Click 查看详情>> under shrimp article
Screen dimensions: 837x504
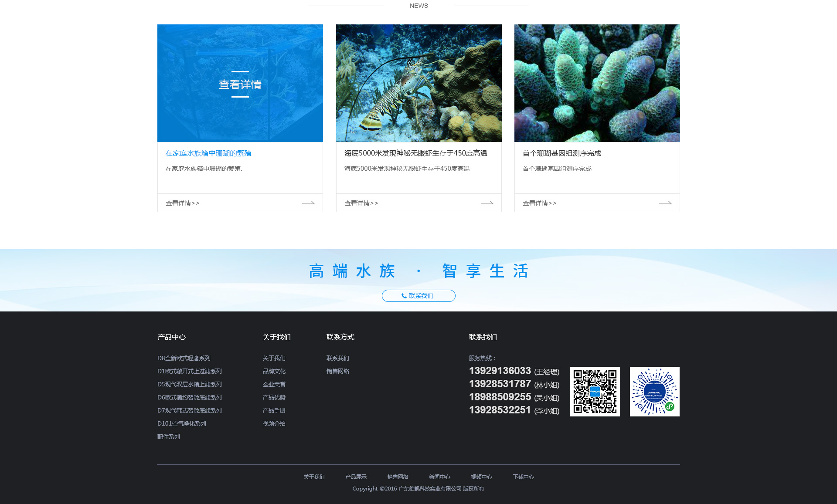(x=361, y=203)
